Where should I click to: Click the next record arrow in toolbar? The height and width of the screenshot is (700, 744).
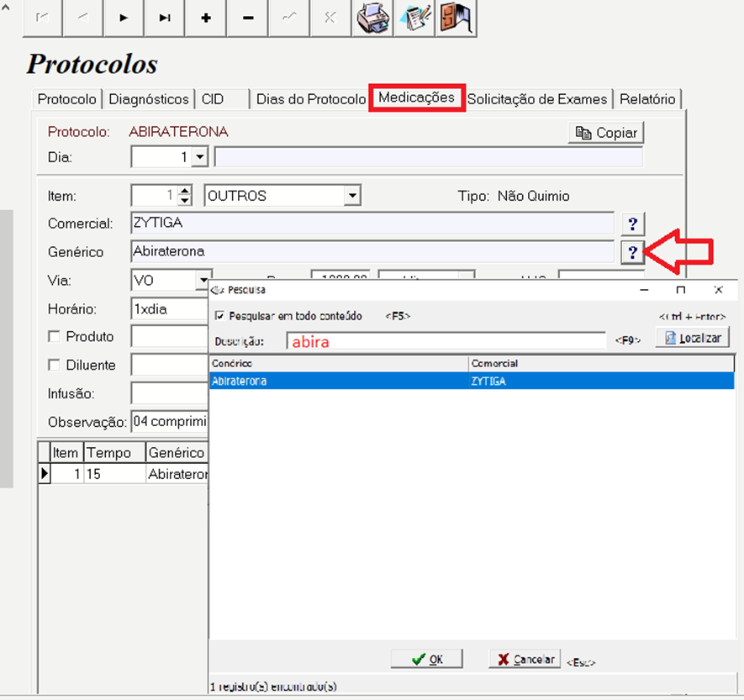[x=124, y=18]
